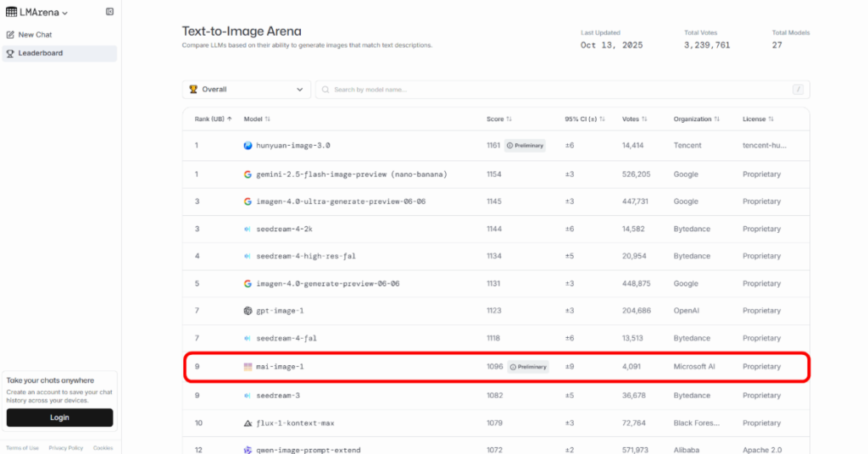Open the Overall category dropdown

(247, 89)
